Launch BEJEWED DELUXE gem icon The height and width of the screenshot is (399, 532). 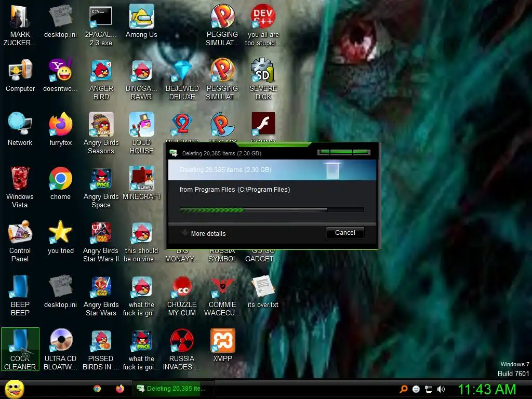[182, 80]
